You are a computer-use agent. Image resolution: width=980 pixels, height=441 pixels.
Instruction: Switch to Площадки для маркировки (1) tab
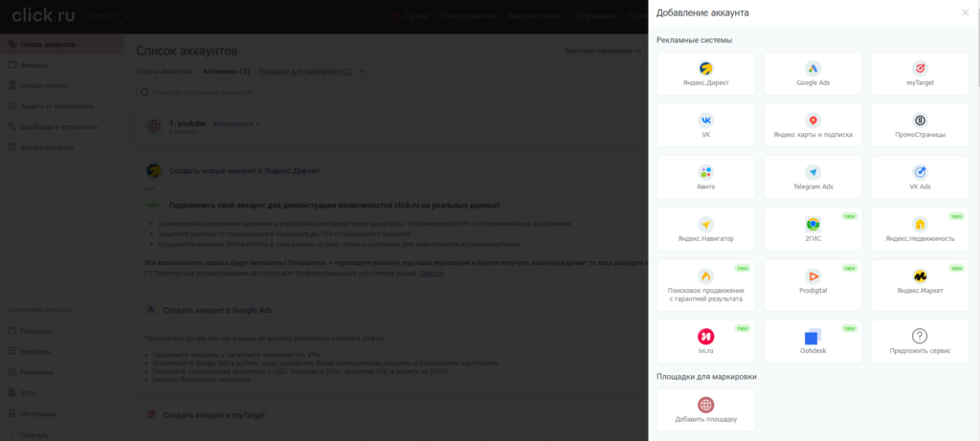pyautogui.click(x=305, y=72)
